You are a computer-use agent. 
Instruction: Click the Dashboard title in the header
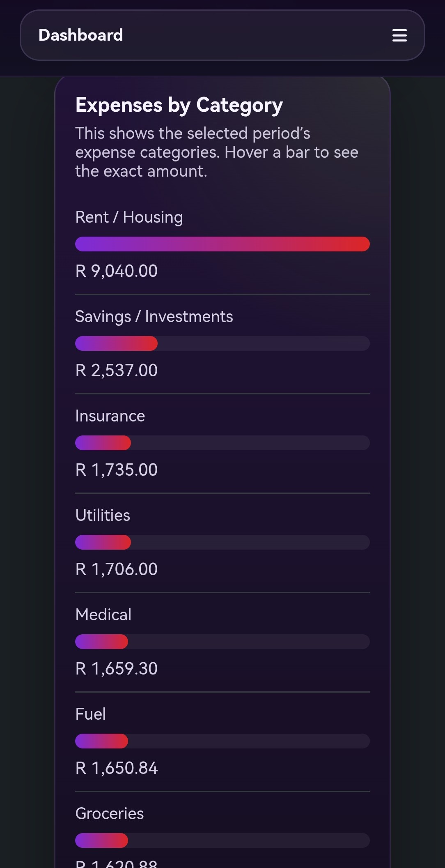click(80, 35)
